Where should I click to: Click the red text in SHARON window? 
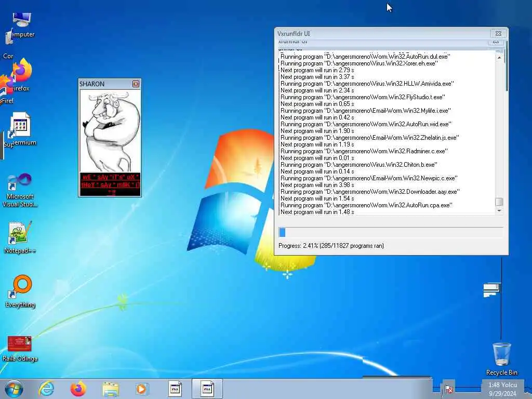click(x=110, y=184)
